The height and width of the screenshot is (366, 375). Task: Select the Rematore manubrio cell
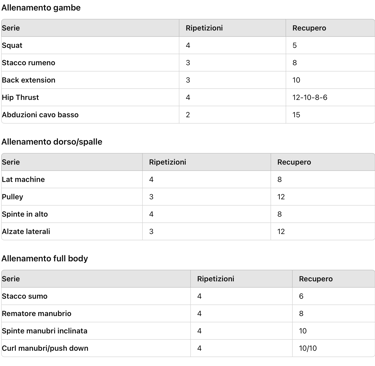point(96,313)
